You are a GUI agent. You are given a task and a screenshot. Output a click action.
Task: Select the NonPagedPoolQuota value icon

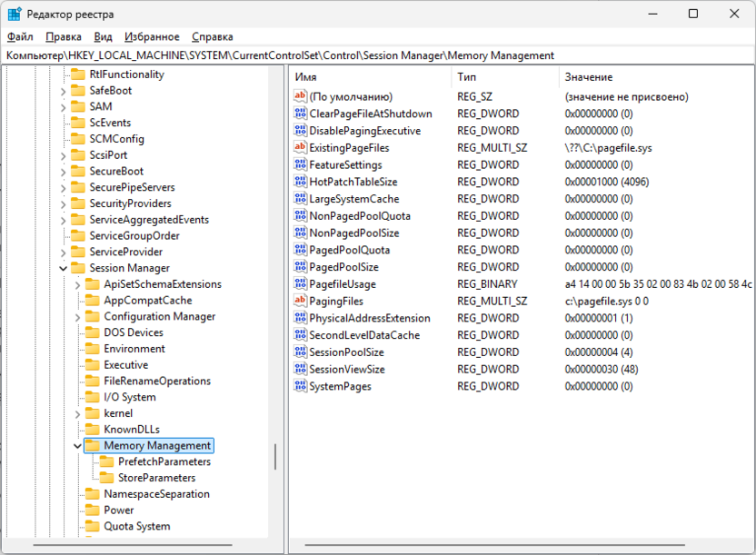(300, 215)
